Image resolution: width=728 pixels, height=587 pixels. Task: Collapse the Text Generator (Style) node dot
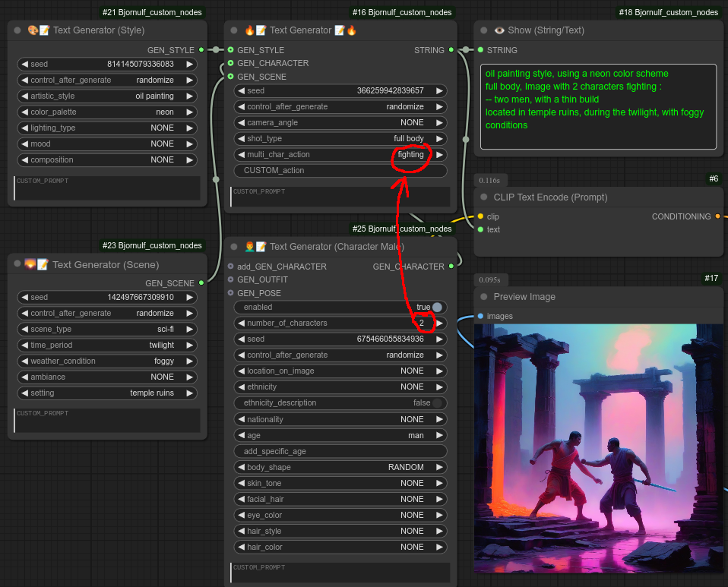pos(17,30)
